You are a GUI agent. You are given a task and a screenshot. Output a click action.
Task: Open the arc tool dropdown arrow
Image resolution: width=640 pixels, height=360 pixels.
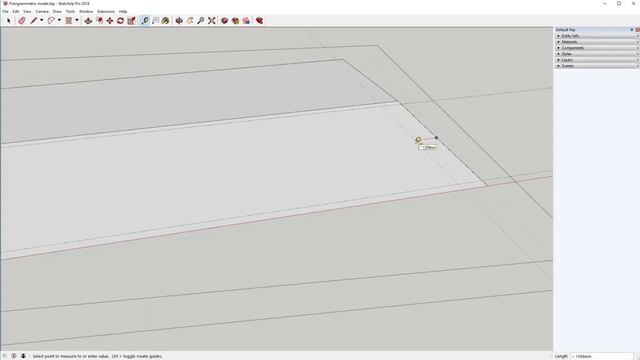tap(59, 20)
